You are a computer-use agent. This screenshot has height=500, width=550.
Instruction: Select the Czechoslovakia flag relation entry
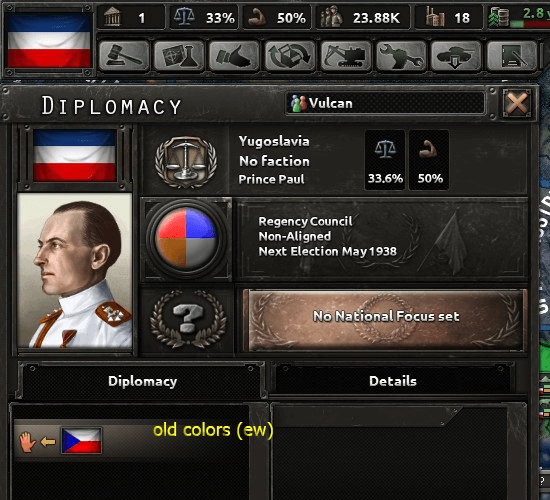point(81,441)
